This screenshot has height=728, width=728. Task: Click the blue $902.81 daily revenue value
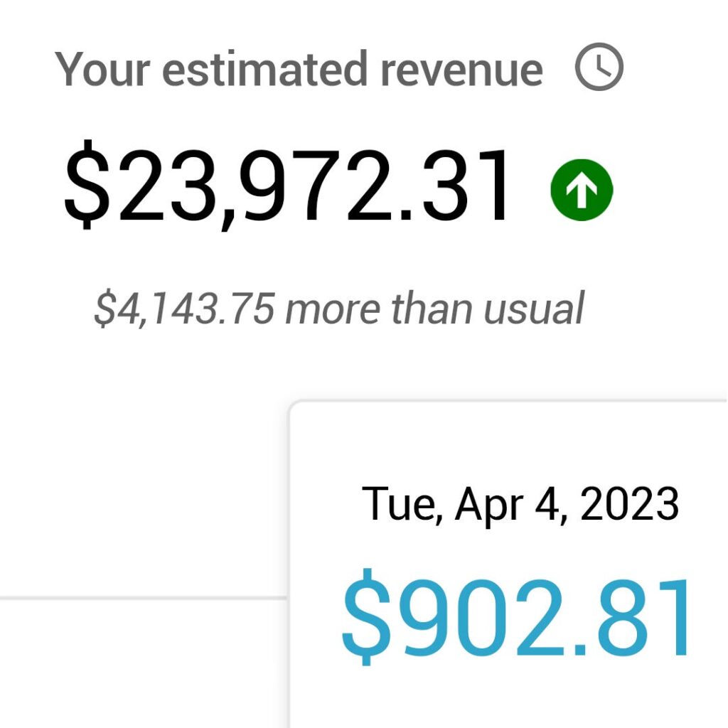click(515, 616)
